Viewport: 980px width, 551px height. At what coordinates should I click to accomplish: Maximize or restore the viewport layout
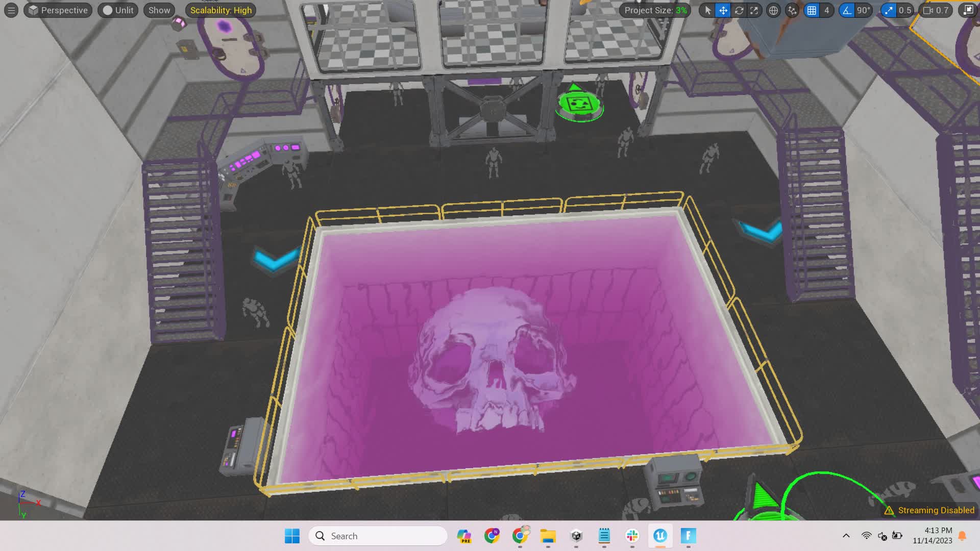tap(968, 10)
